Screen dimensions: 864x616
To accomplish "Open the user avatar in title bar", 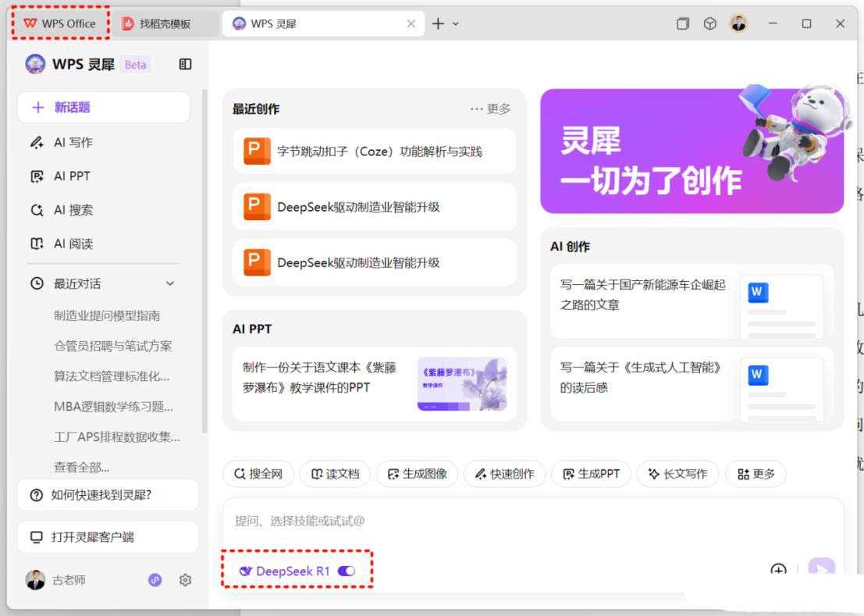I will [738, 23].
